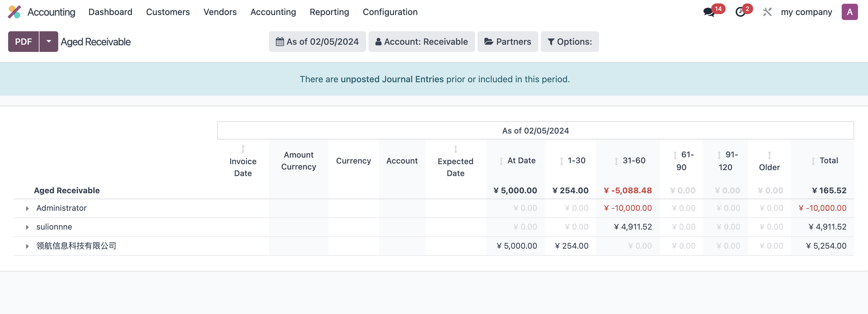Open the PDF export dropdown arrow
This screenshot has height=314, width=868.
click(x=49, y=41)
